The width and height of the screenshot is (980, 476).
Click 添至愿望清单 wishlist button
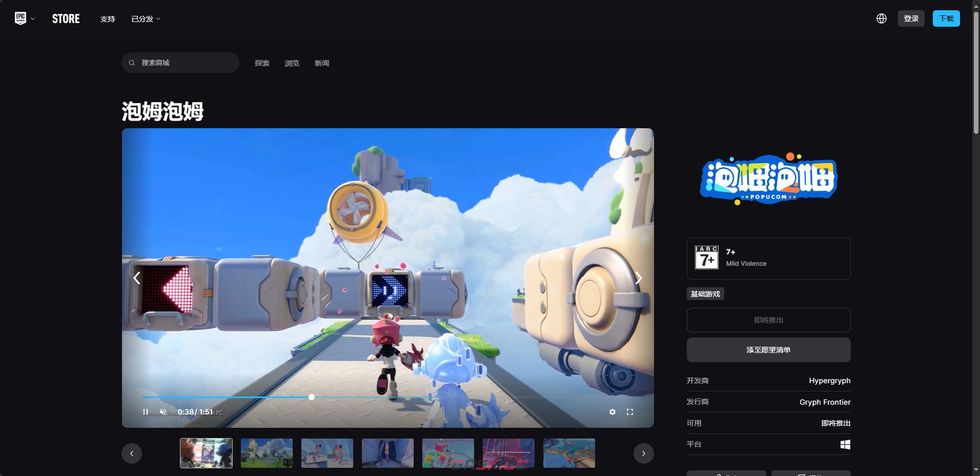pos(768,350)
